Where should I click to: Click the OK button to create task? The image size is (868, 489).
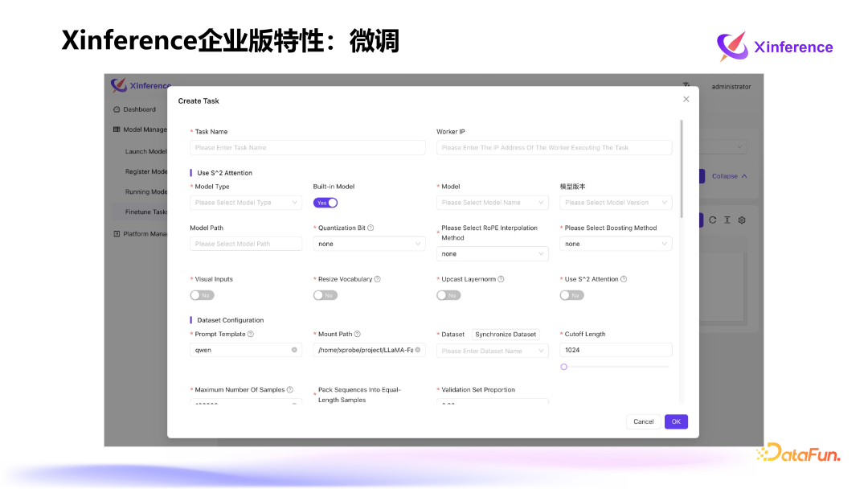tap(675, 421)
